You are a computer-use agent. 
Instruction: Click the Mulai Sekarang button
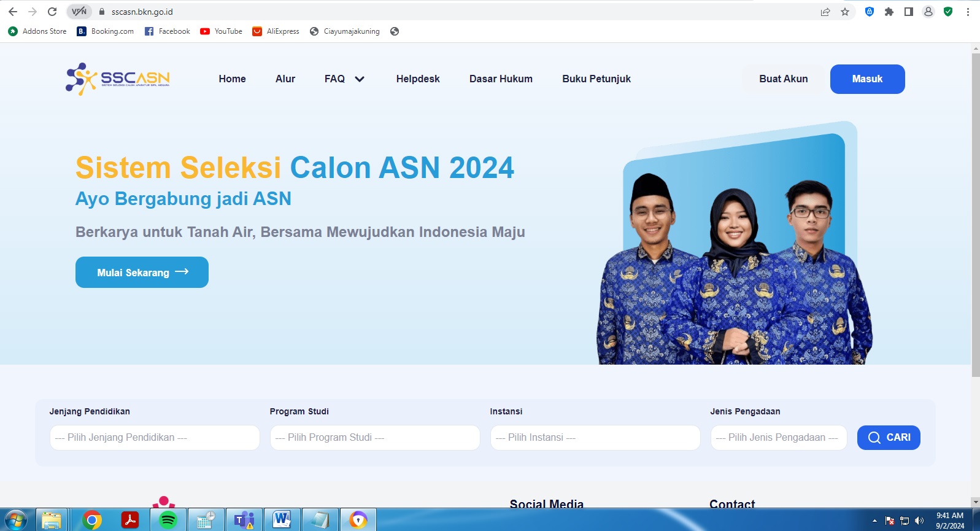[x=142, y=273]
